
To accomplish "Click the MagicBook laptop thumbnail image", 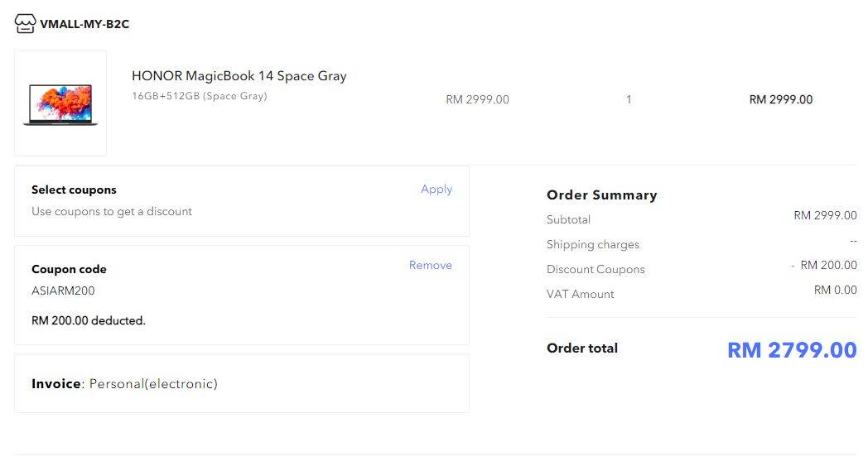I will (60, 103).
